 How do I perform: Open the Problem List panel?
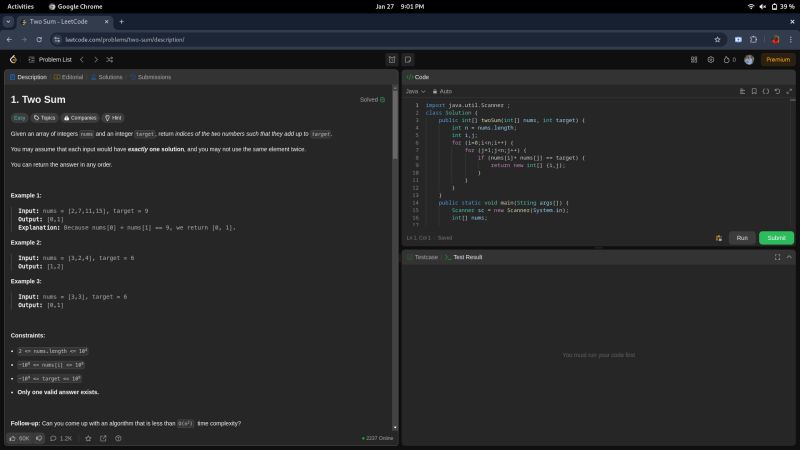50,60
